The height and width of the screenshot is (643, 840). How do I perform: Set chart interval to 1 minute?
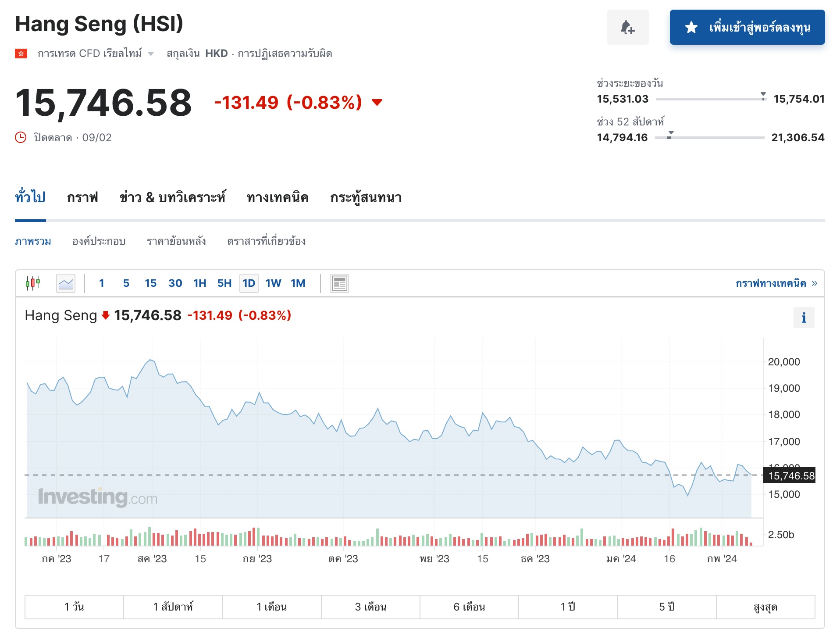pyautogui.click(x=102, y=283)
